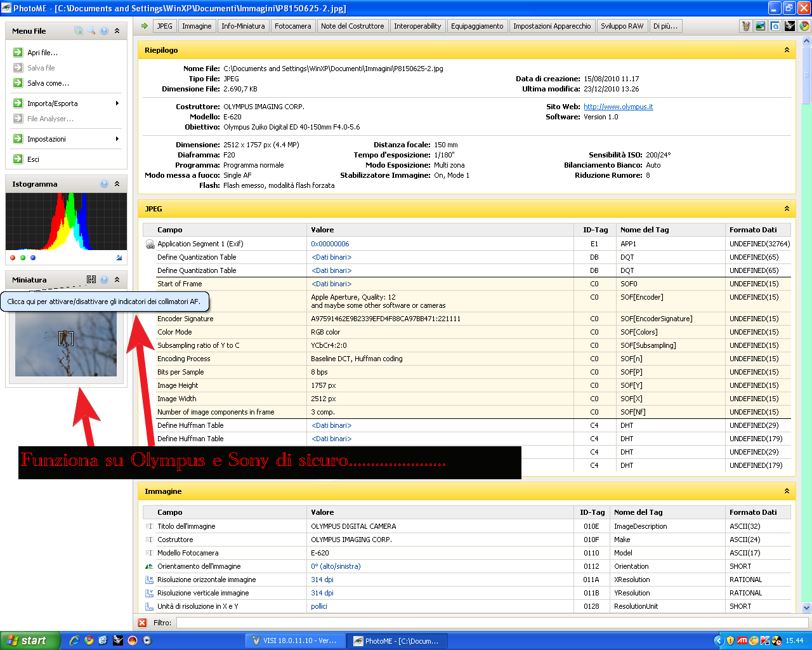Click the Orientamento dell'immagine row icon
Image resolution: width=812 pixels, height=650 pixels.
pyautogui.click(x=150, y=566)
